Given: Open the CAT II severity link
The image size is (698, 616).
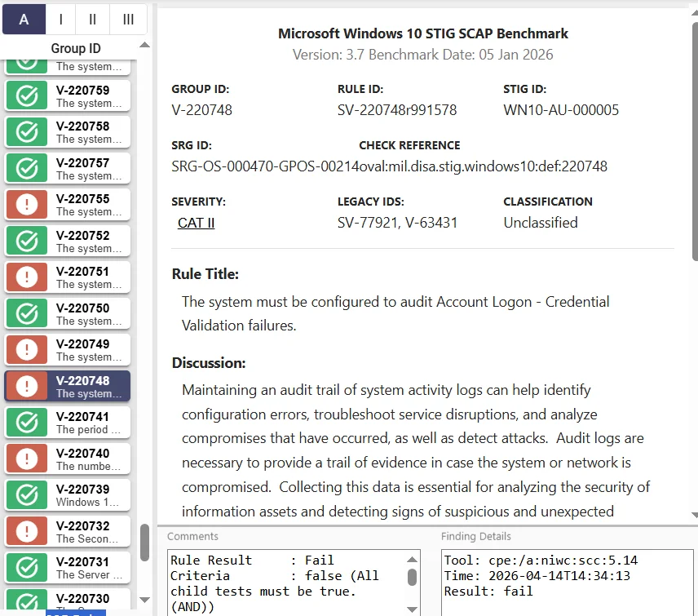Looking at the screenshot, I should click(x=196, y=223).
